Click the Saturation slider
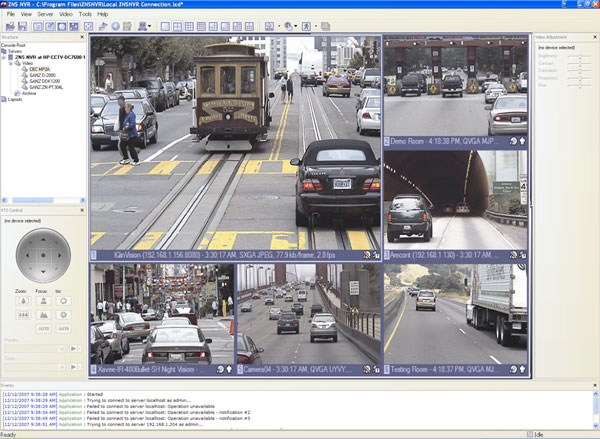The image size is (600, 439). coord(580,70)
